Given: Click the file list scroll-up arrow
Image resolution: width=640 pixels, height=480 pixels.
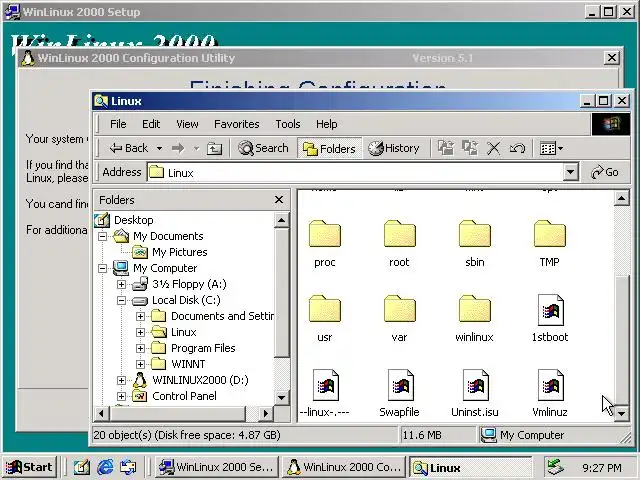Looking at the screenshot, I should pyautogui.click(x=622, y=199).
